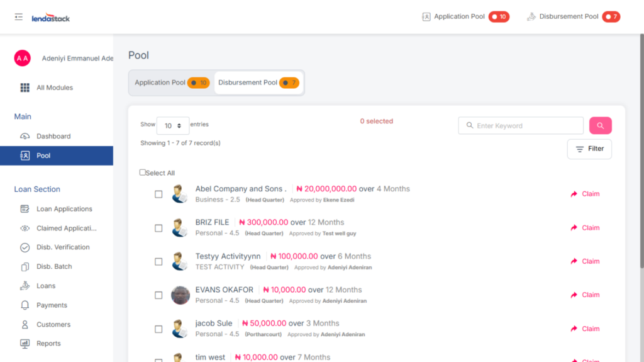Open the Show entries count dropdown
644x362 pixels.
(172, 126)
